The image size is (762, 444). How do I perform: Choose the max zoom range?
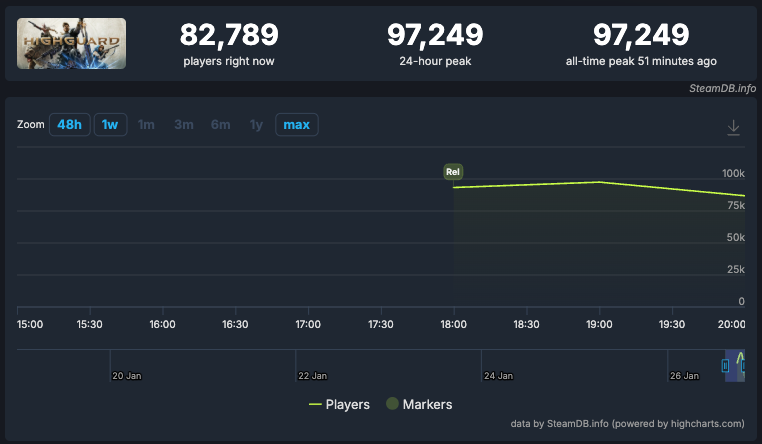click(296, 125)
